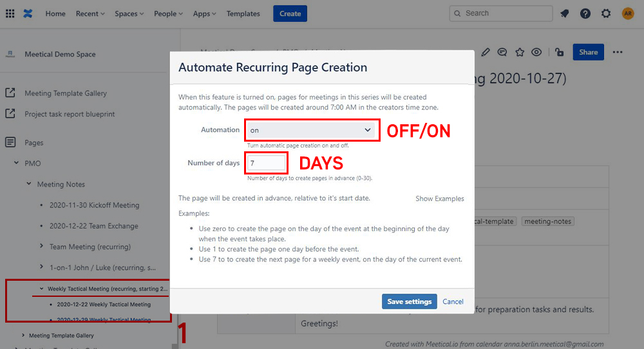The height and width of the screenshot is (349, 644).
Task: Open Project task report blueprint shortcut
Action: [x=70, y=114]
